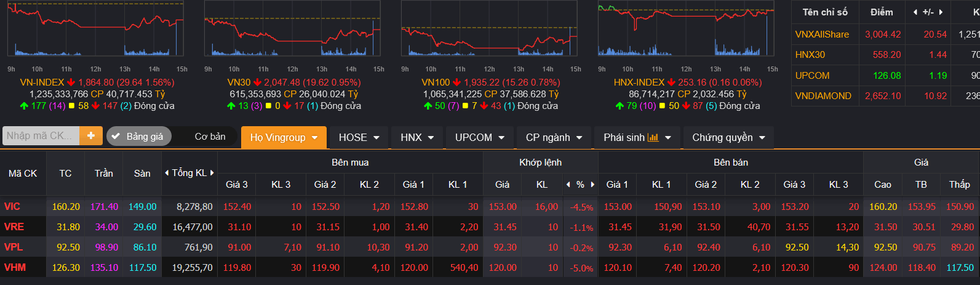
Task: Click left arrow beside Tổng KL header
Action: [x=167, y=173]
